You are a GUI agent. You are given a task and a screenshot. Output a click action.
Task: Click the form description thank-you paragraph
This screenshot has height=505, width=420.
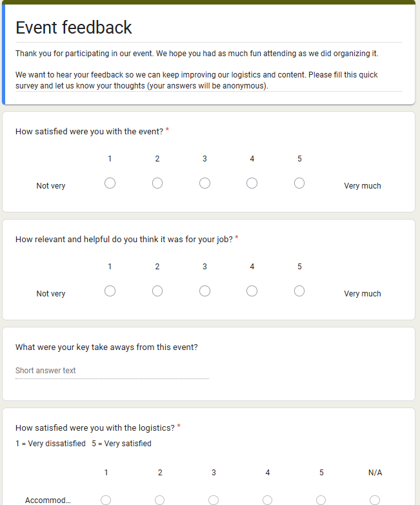[x=197, y=53]
